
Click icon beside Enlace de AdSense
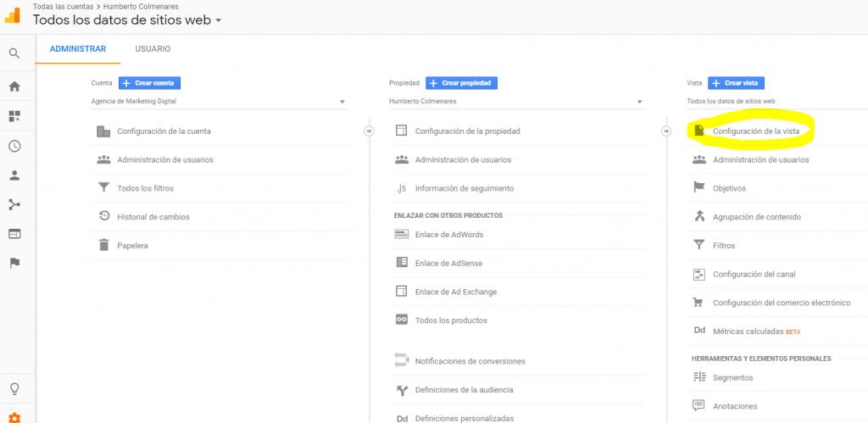(401, 263)
